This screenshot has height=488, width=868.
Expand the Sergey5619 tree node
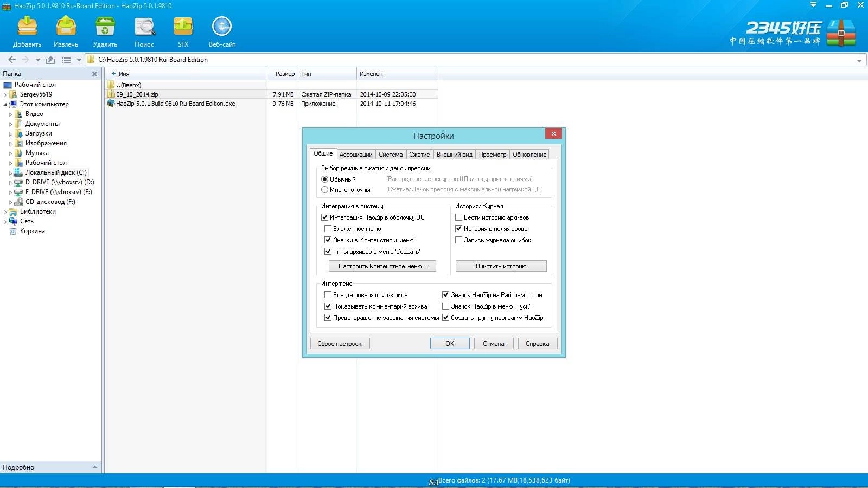click(x=5, y=94)
